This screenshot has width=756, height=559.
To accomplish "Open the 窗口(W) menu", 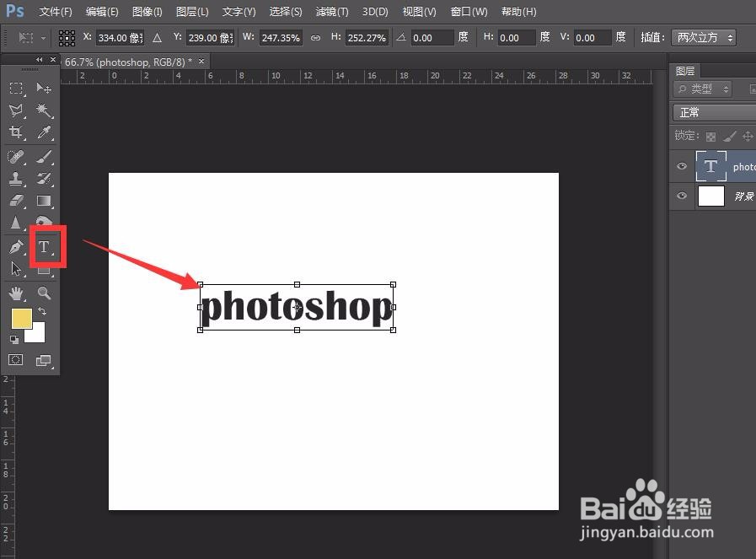I will [x=469, y=12].
